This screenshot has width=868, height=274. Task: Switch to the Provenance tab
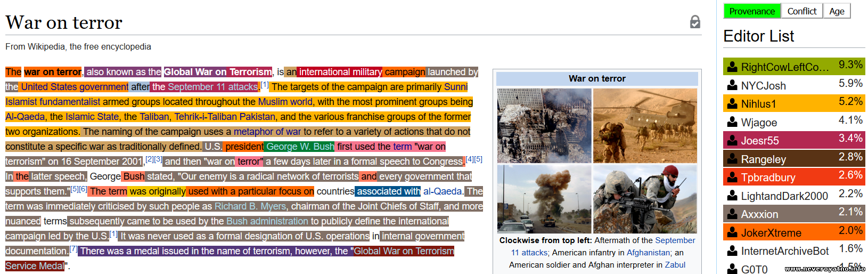coord(752,11)
